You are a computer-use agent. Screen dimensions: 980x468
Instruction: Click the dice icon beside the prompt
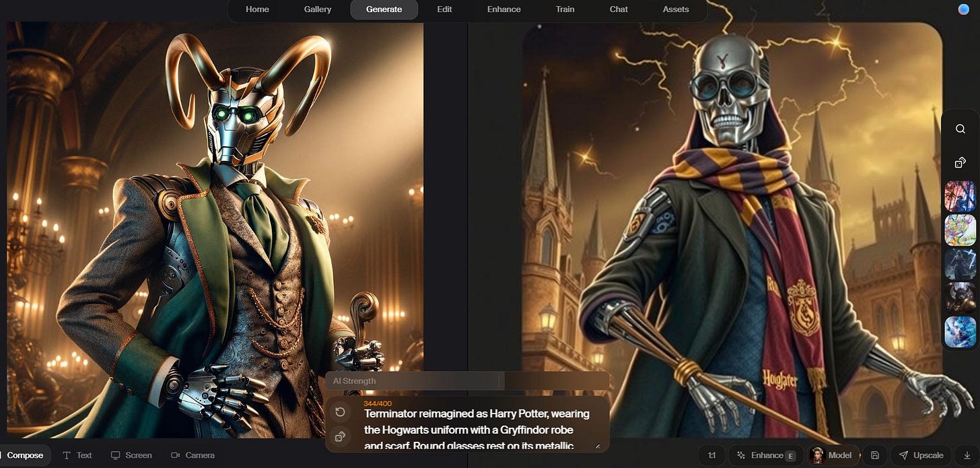coord(341,436)
